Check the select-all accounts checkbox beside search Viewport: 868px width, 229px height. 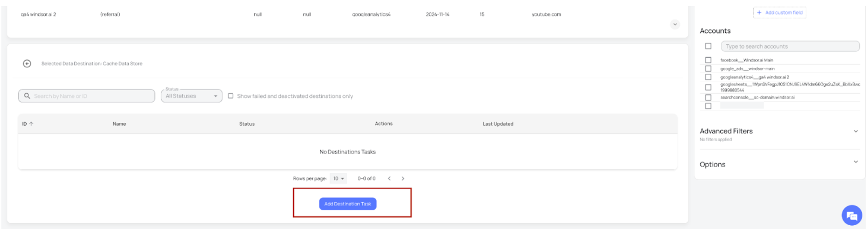coord(708,46)
